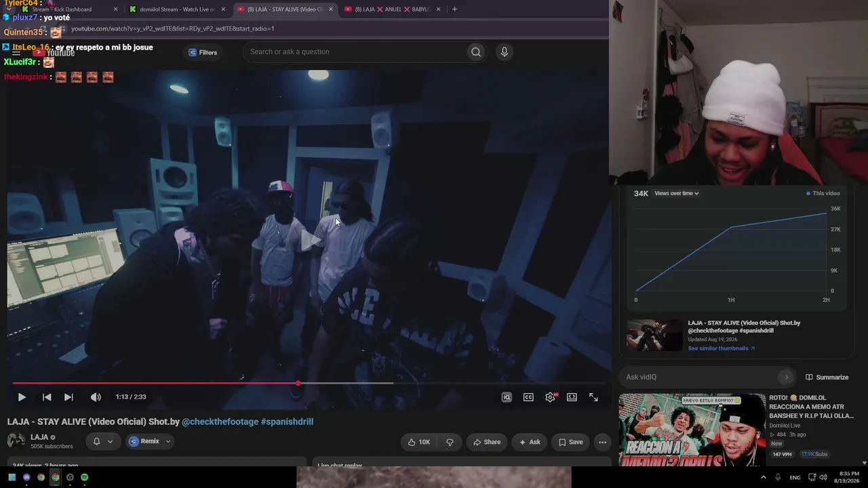Start voice search with the microphone
The image size is (868, 488).
(504, 52)
